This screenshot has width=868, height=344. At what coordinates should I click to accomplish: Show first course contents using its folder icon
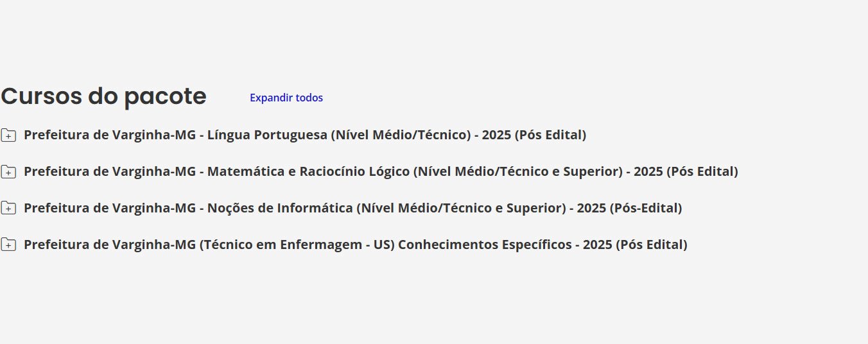[8, 135]
